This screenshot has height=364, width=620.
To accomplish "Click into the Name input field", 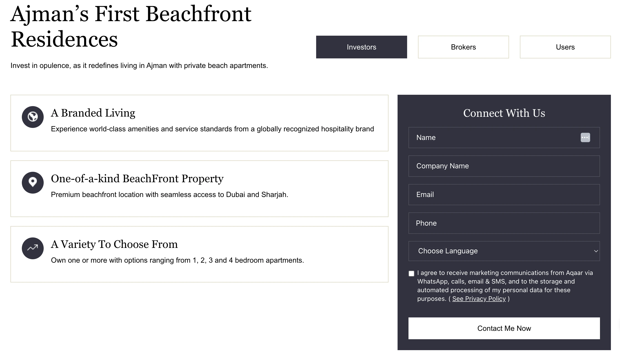I will [x=492, y=138].
